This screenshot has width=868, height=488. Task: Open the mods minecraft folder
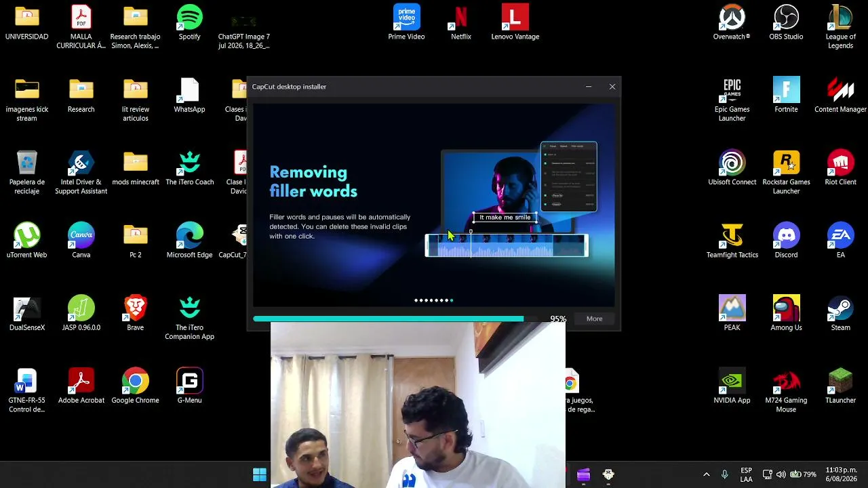click(x=136, y=168)
